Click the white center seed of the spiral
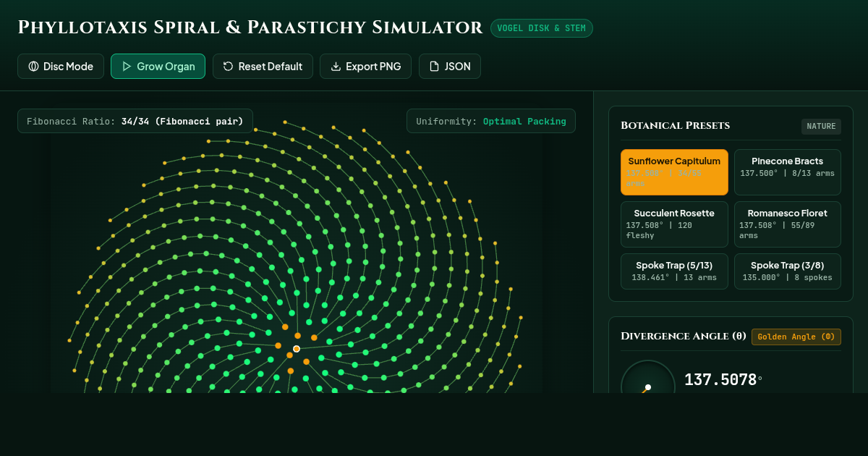Viewport: 868px width, 456px height. (x=297, y=349)
